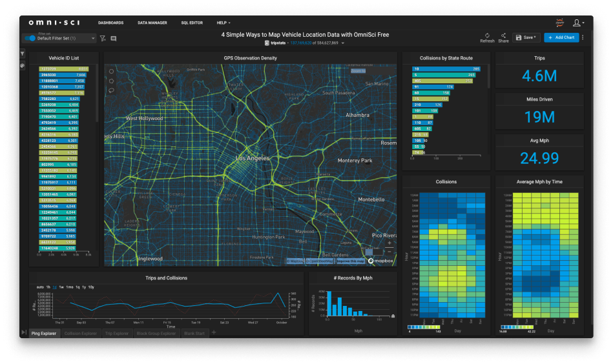Click the Vehicle ID List scrollbar

pyautogui.click(x=96, y=94)
